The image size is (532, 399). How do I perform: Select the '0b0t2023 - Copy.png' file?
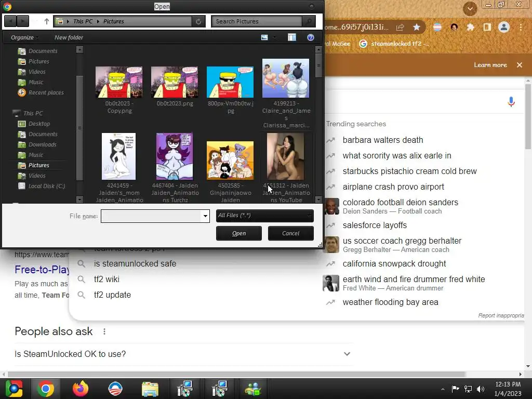[x=119, y=90]
